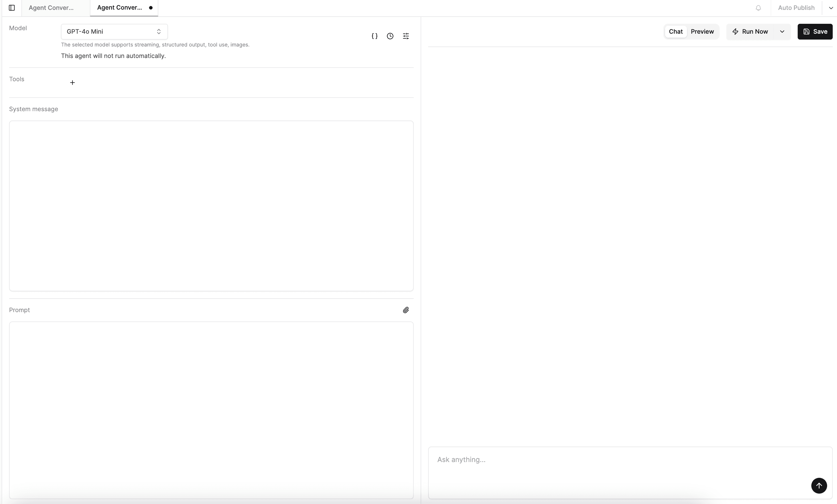Screen dimensions: 837x504
Task: Open the GPT-4o Mini model dropdown
Action: [114, 32]
